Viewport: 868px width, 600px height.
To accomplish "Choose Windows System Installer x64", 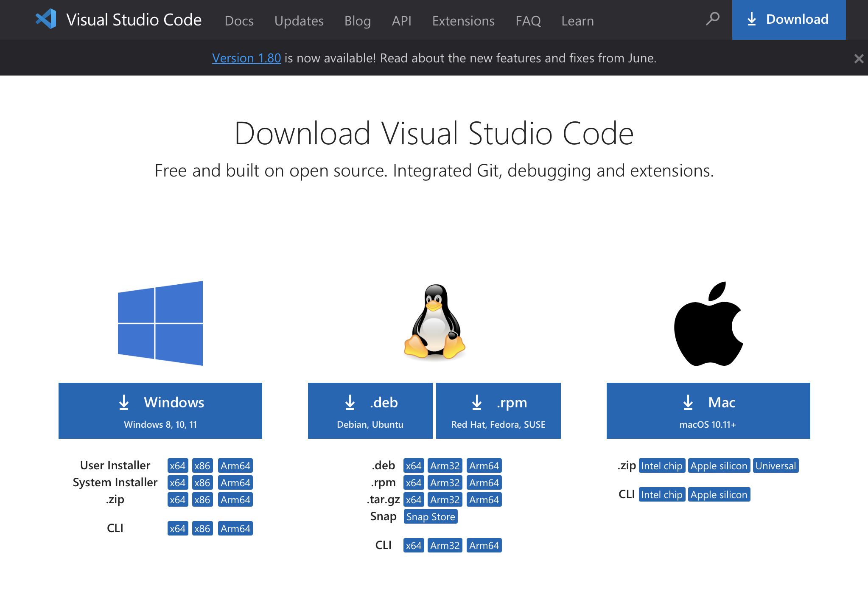I will 178,483.
